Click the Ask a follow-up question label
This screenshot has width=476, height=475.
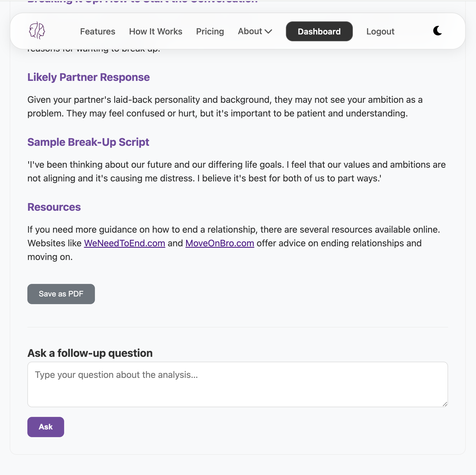click(90, 353)
